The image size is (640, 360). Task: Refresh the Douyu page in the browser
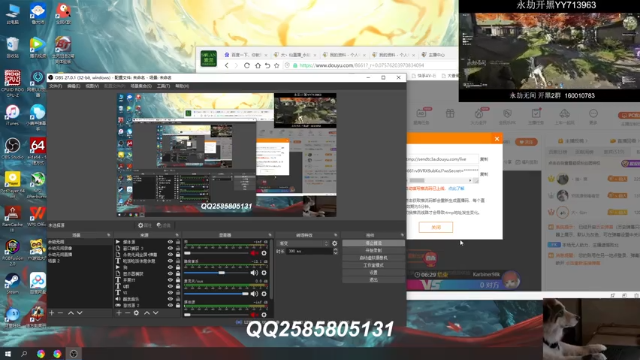point(247,65)
